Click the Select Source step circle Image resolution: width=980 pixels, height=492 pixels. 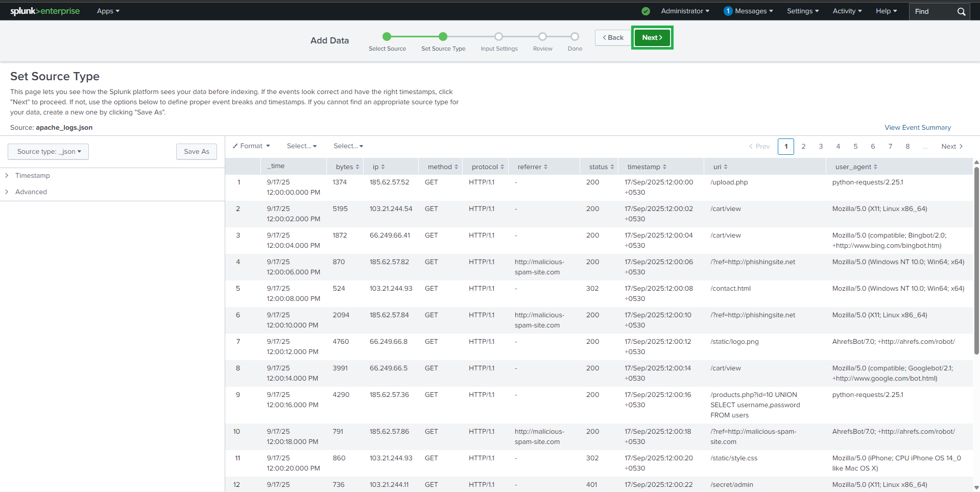click(387, 37)
